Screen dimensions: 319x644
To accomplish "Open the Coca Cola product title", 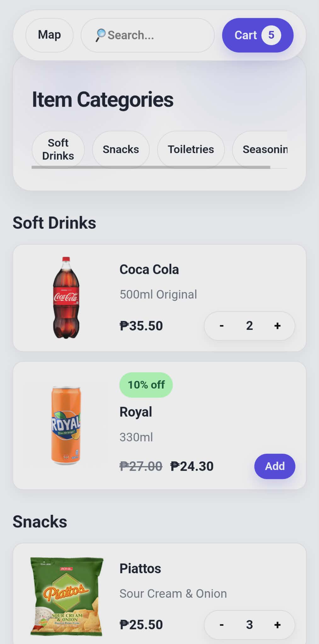I will 149,269.
